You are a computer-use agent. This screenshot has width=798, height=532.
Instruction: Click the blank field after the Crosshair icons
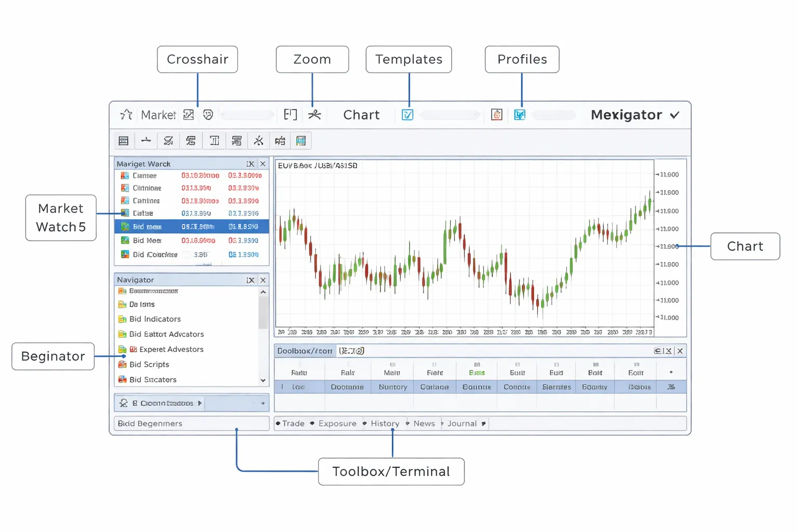(x=247, y=115)
